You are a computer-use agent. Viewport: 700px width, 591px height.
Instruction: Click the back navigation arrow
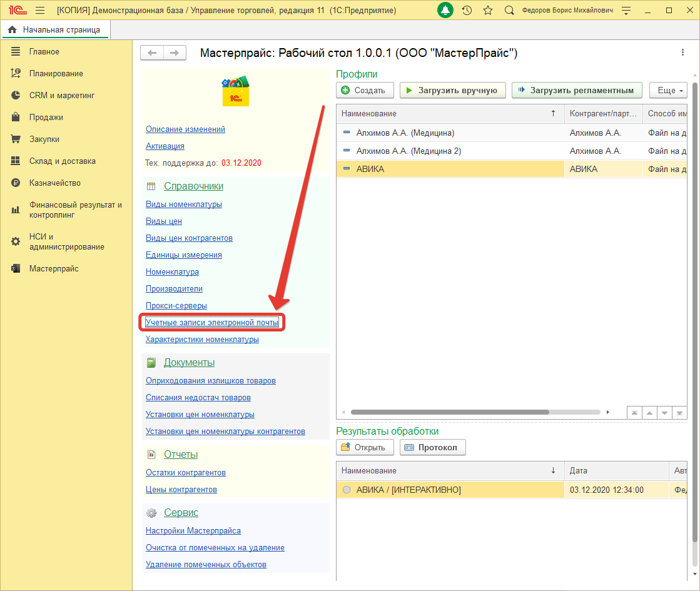(152, 53)
